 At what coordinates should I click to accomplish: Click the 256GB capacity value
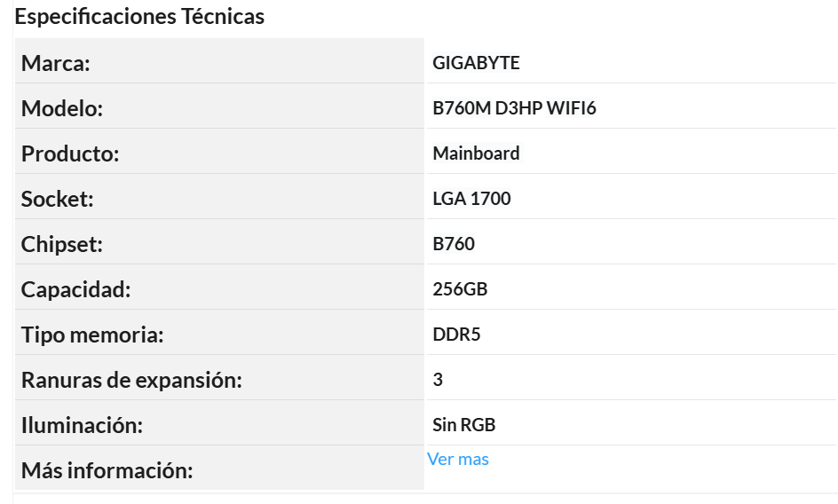pyautogui.click(x=460, y=289)
